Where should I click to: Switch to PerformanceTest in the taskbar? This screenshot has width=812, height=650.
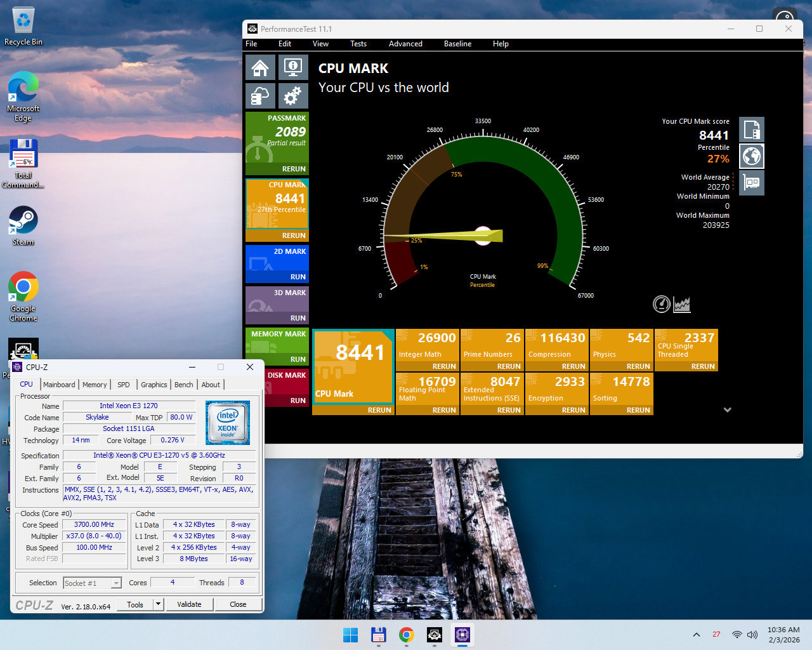point(435,635)
